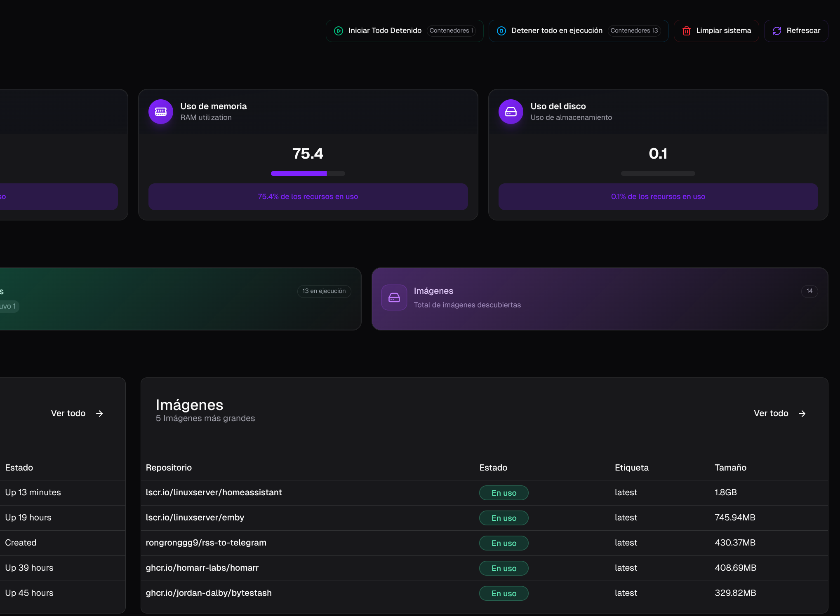Click the stop icon in Detener todo en ejecución
The width and height of the screenshot is (840, 616).
pyautogui.click(x=501, y=31)
